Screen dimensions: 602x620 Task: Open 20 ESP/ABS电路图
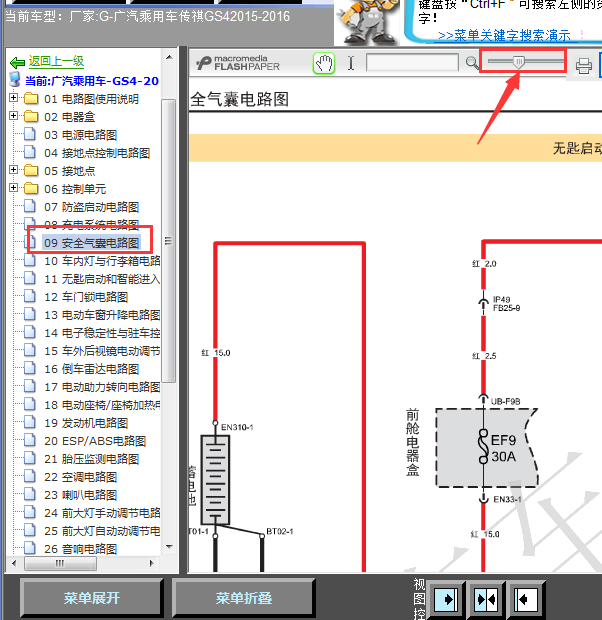pos(95,441)
